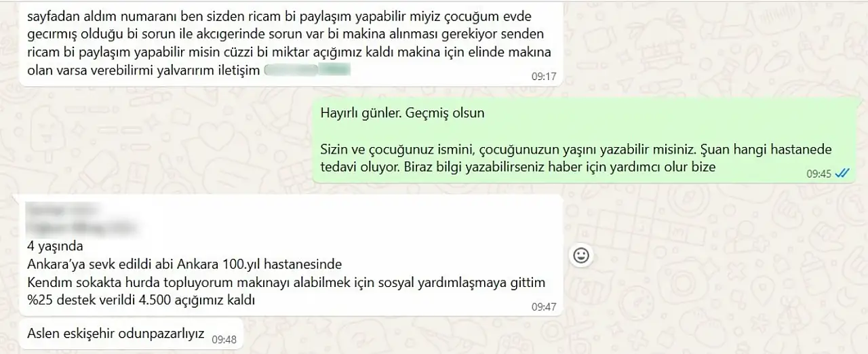Click the "Hayırlı günler. Geçmiş olsun" text
The width and height of the screenshot is (868, 354).
403,113
